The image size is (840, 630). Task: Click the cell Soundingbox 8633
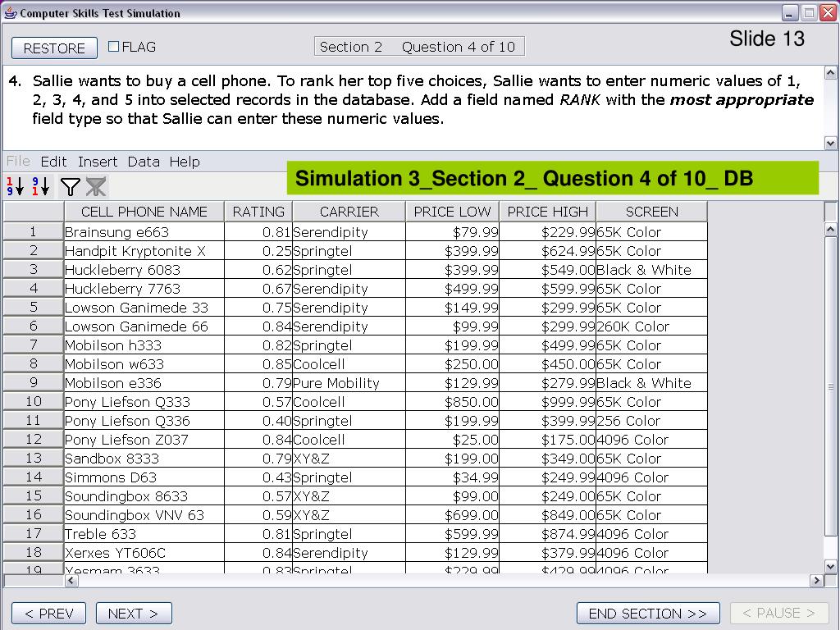click(x=144, y=496)
